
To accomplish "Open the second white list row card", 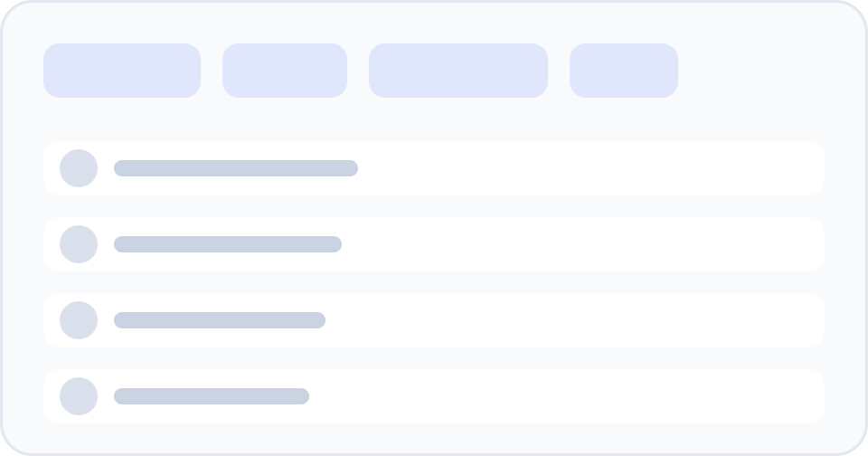I will [x=434, y=244].
